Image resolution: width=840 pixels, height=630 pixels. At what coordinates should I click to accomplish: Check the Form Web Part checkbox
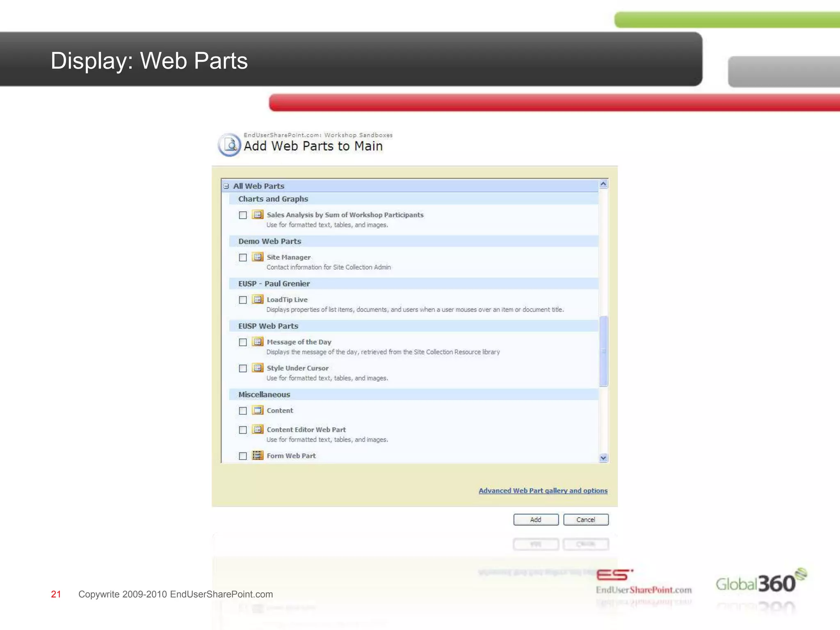click(x=243, y=456)
